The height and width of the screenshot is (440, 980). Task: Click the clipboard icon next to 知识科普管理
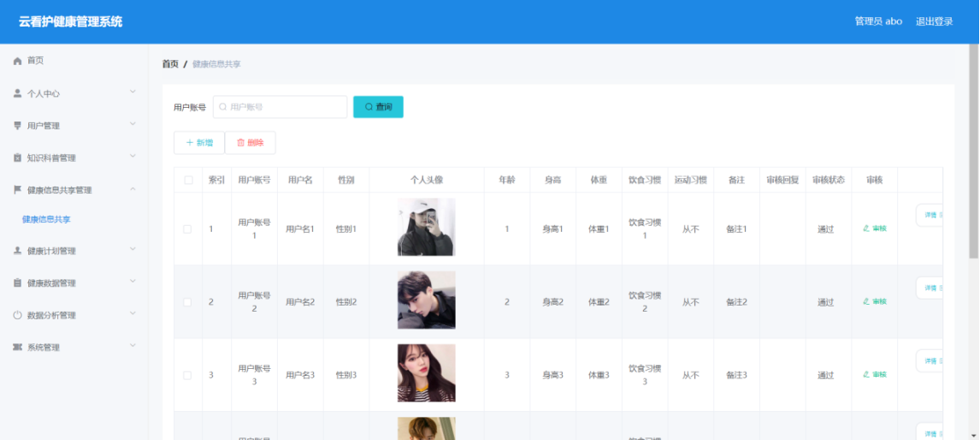click(x=17, y=158)
